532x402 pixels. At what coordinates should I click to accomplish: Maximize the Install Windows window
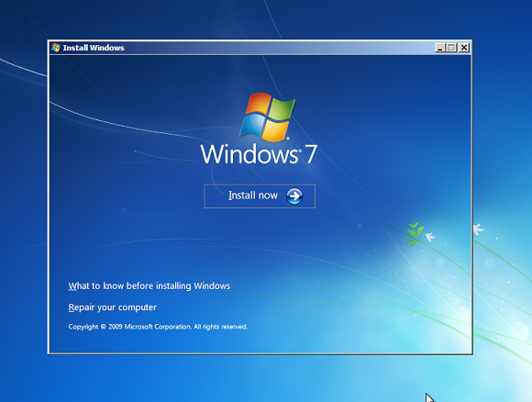[451, 48]
